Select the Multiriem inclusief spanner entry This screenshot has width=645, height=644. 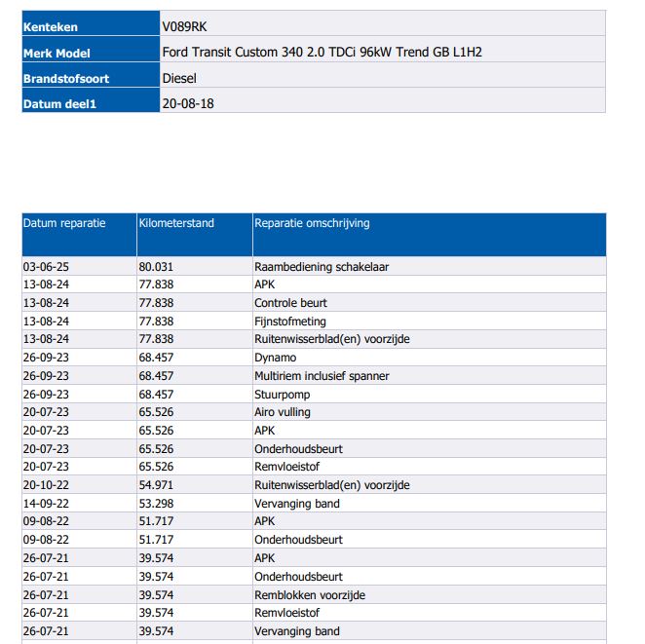[321, 376]
